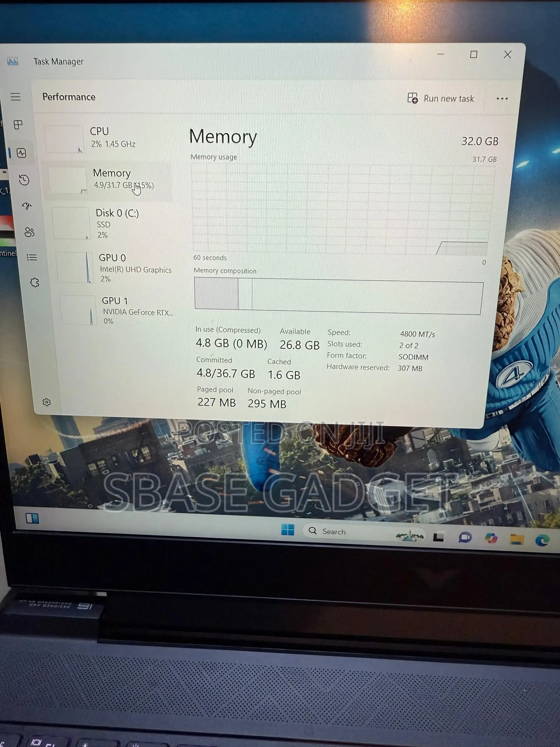560x747 pixels.
Task: Select GPU 1 NVIDIA GeForce RTX entry
Action: (x=118, y=311)
